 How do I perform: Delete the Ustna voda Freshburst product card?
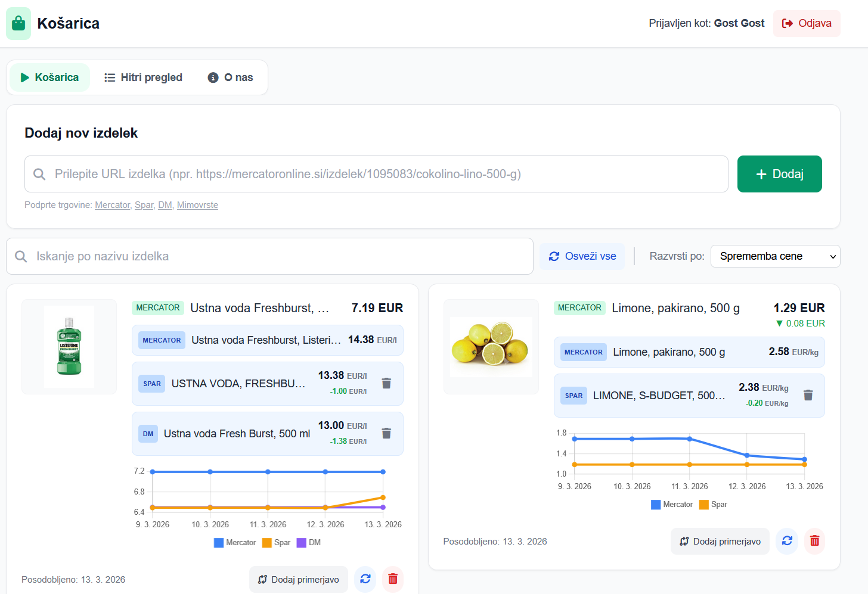coord(393,579)
